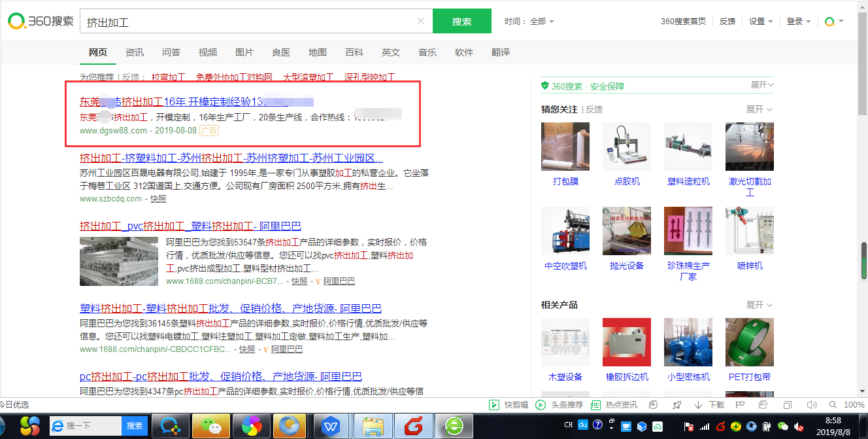Open WeChat from the taskbar

click(210, 426)
